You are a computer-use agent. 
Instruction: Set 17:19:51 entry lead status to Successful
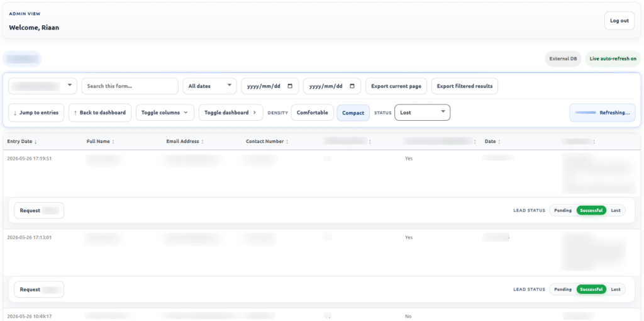[x=591, y=210]
